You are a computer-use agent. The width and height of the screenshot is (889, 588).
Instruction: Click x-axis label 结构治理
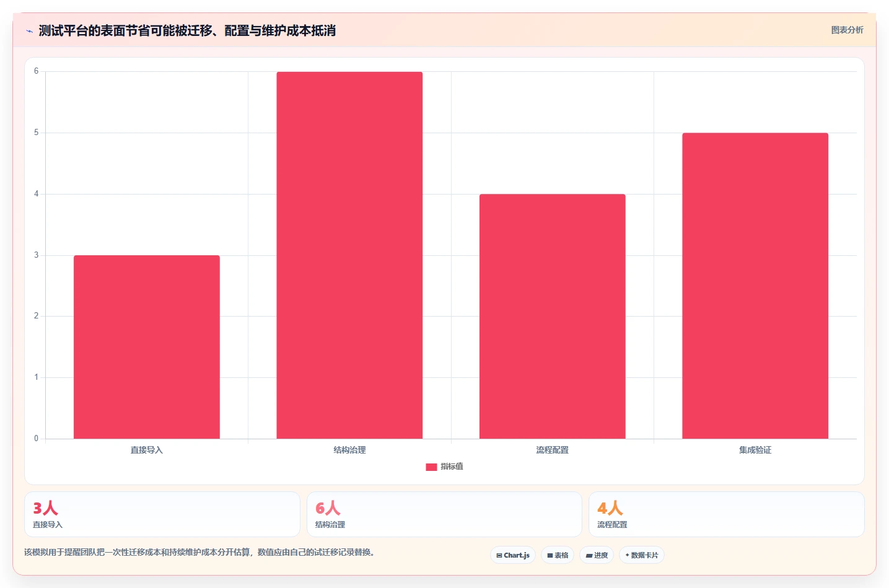pos(349,450)
